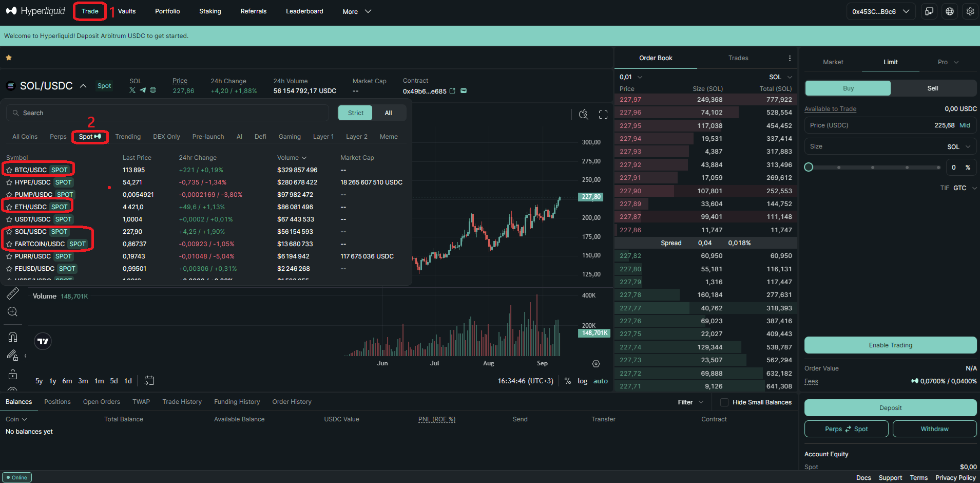
Task: Click the yellow favorites star icon
Action: click(9, 58)
